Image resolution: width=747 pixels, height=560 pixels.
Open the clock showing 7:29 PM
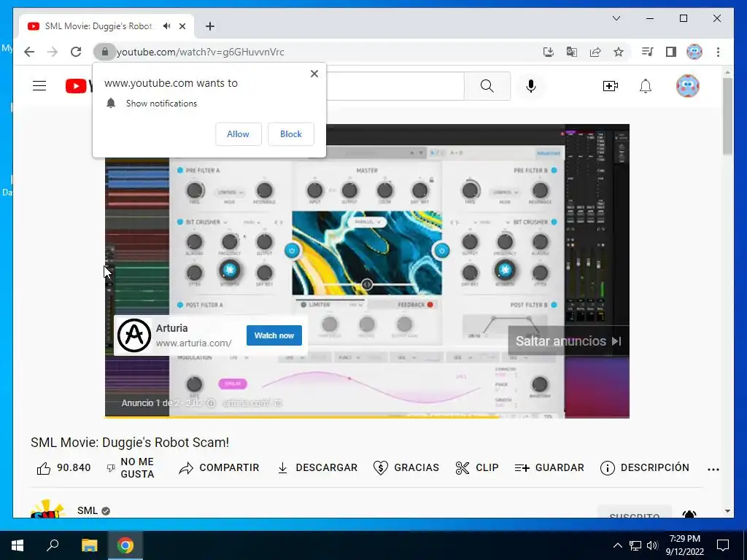click(x=684, y=545)
